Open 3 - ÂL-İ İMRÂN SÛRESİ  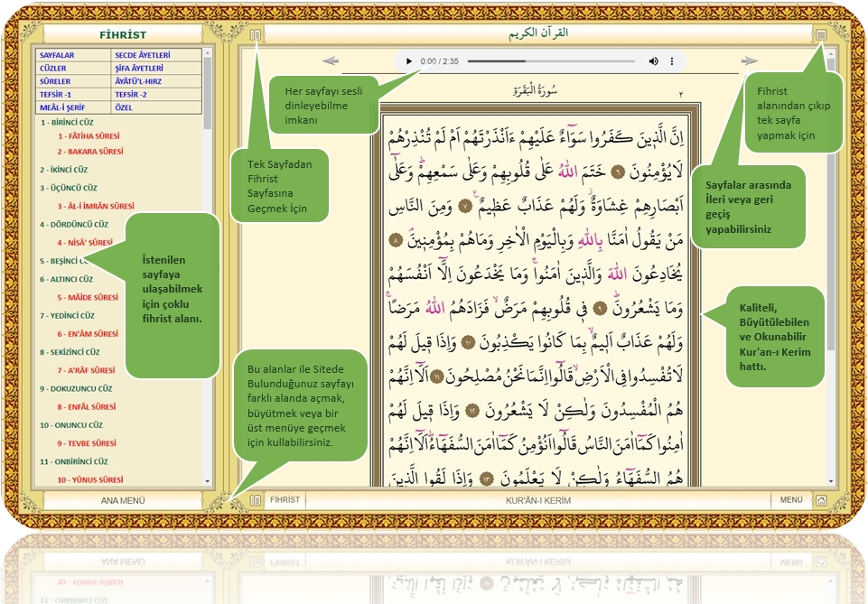coord(96,207)
